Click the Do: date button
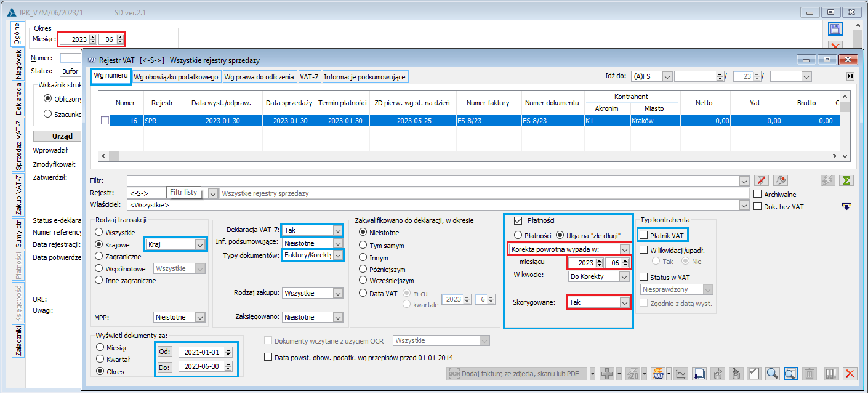The height and width of the screenshot is (394, 868). (164, 366)
